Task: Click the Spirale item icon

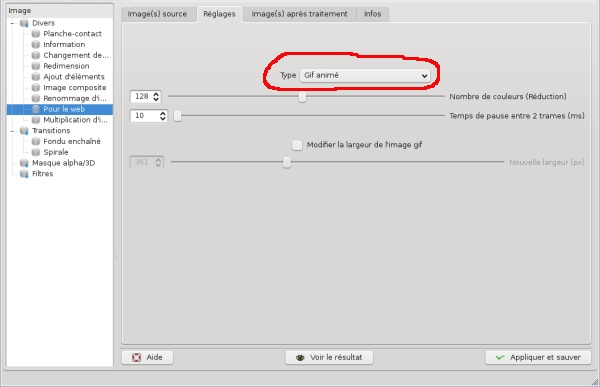Action: (36, 152)
